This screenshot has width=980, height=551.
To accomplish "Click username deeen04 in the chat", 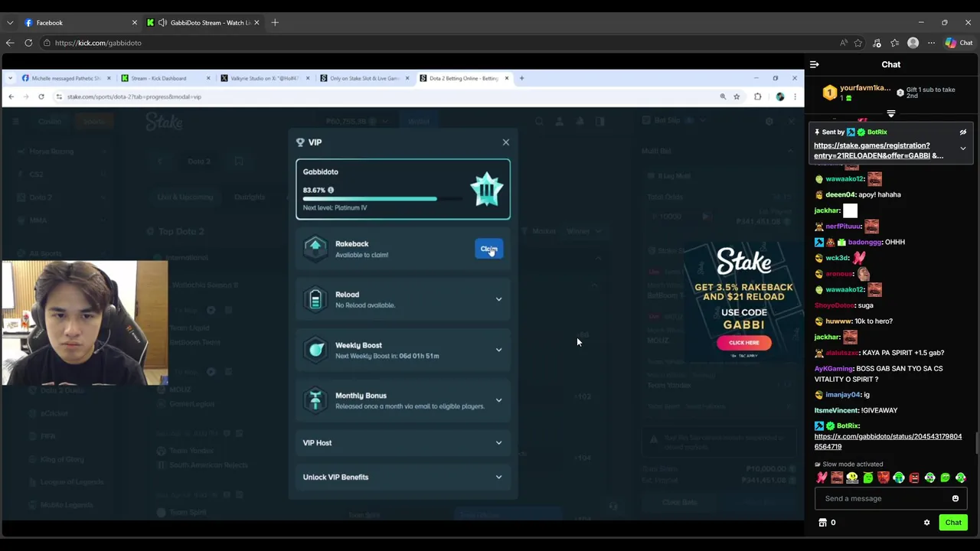I will 840,194.
